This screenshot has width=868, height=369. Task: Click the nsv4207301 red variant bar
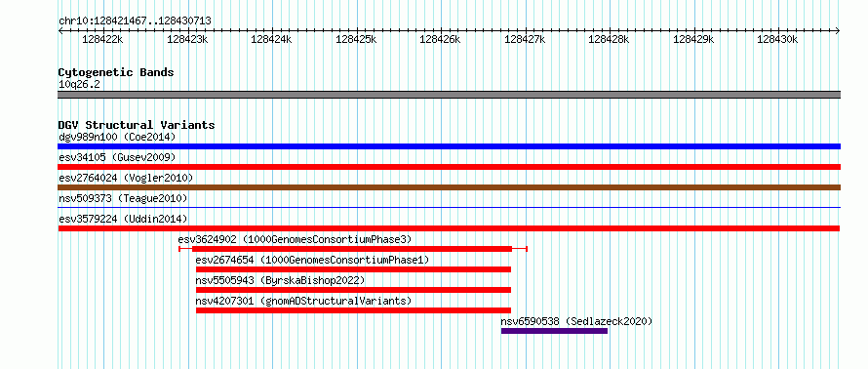coord(353,310)
